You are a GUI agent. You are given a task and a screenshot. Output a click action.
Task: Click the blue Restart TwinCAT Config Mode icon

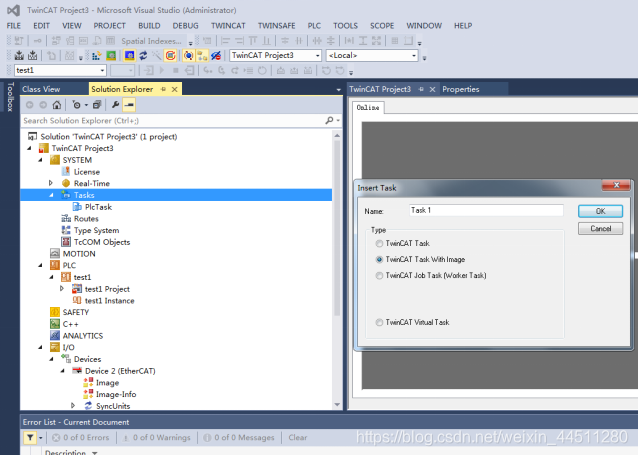point(129,55)
